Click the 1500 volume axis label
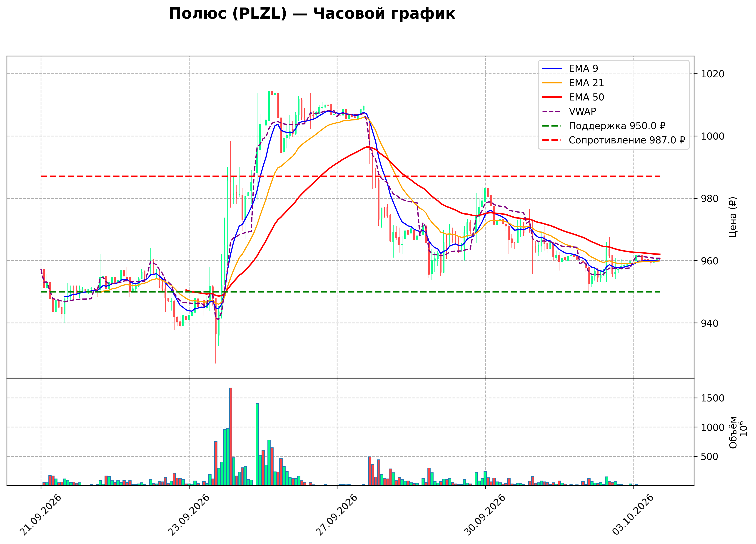The width and height of the screenshot is (756, 544). tap(713, 398)
